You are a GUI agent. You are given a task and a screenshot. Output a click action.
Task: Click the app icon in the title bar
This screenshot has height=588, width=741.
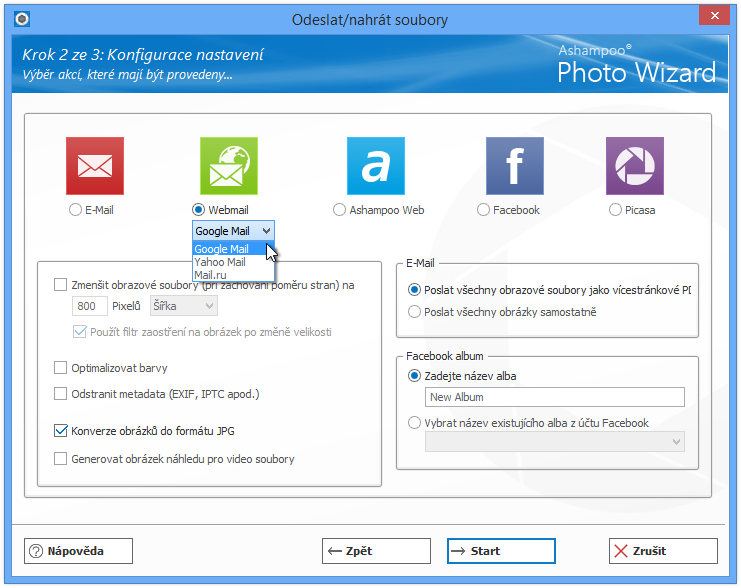click(22, 19)
